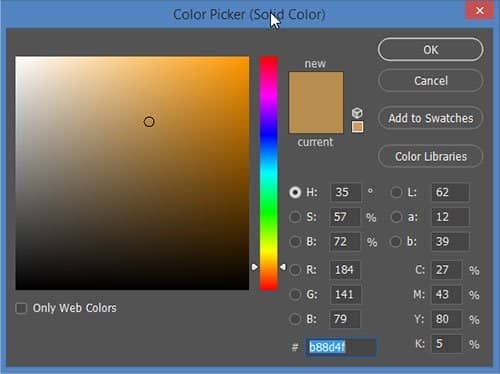
Task: Click the 'Color Picker (Solid Color)' title
Action: click(249, 15)
